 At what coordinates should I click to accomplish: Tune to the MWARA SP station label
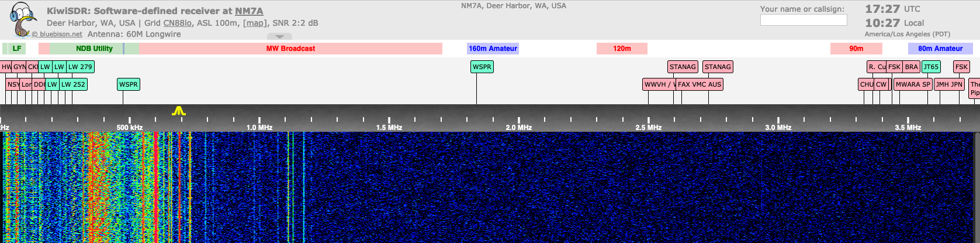(913, 84)
